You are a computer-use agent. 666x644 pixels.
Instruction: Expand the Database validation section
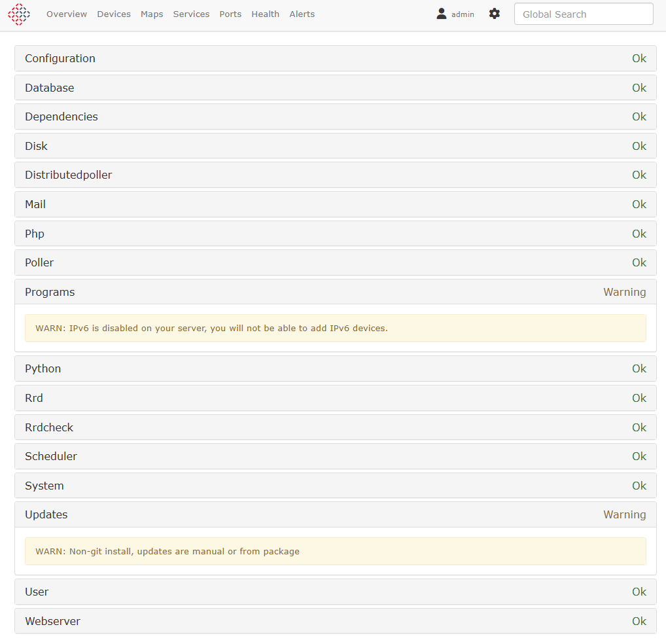[x=336, y=88]
